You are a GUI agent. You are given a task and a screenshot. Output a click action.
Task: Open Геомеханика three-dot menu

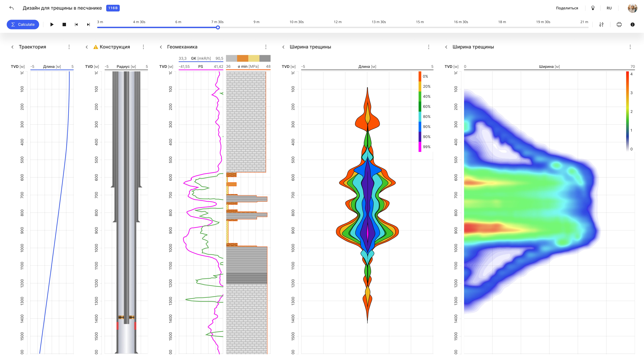point(266,47)
